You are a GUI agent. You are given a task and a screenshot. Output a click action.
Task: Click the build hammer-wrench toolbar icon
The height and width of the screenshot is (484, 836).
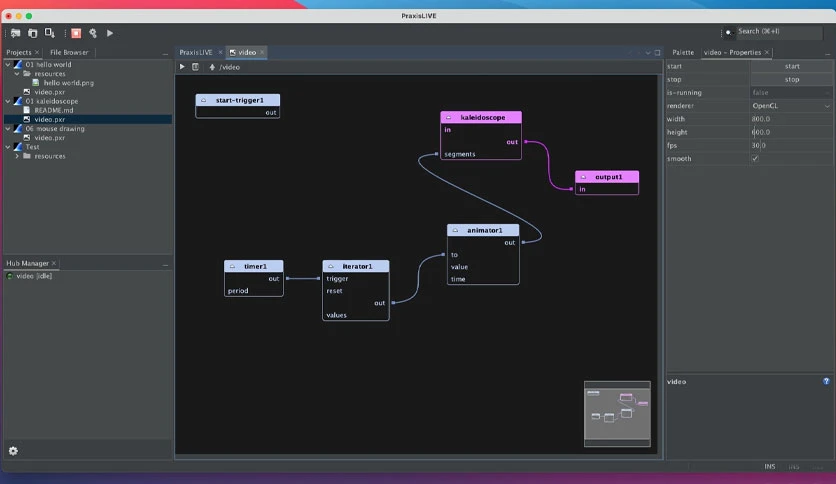pos(93,33)
